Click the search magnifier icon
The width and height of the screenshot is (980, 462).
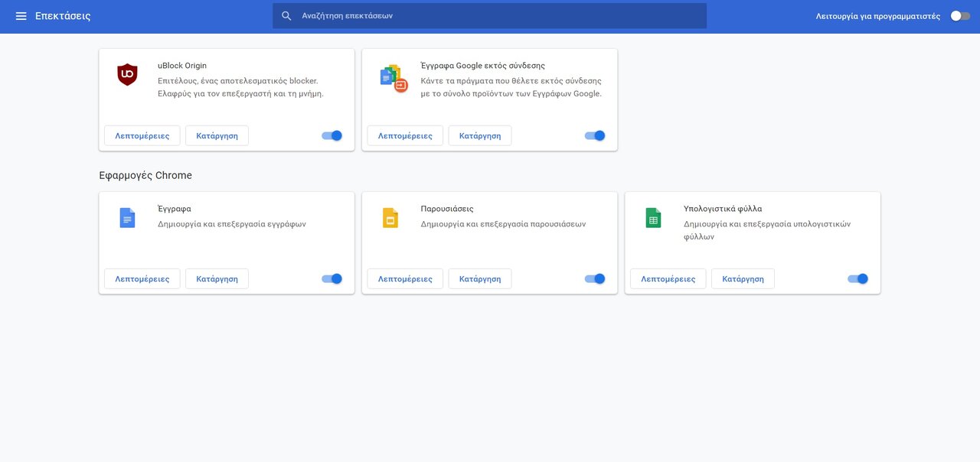pos(286,15)
